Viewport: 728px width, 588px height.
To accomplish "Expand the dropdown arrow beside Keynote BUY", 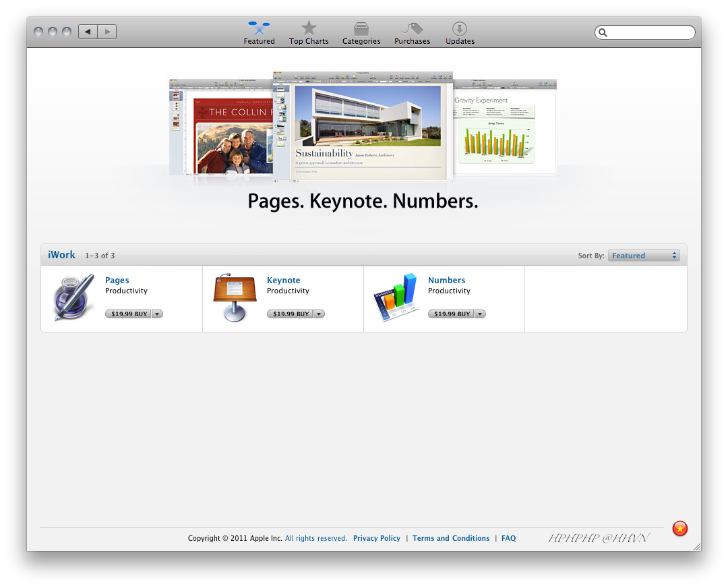I will 318,314.
